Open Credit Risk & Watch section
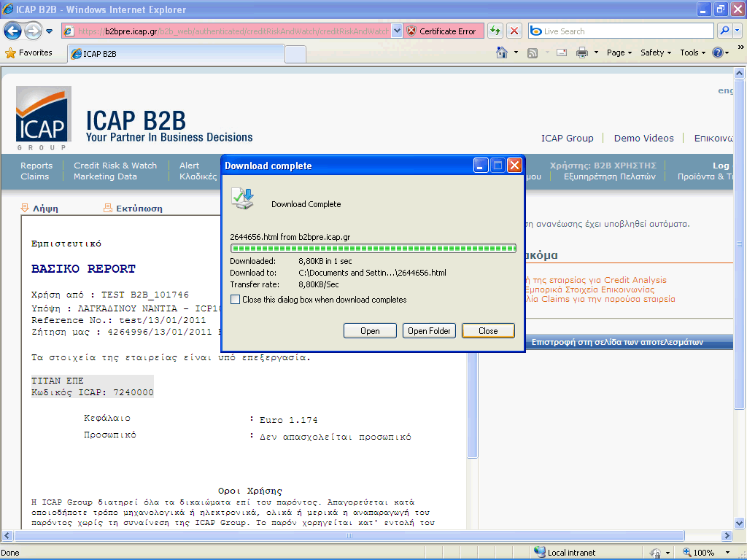This screenshot has height=560, width=747. pos(115,166)
